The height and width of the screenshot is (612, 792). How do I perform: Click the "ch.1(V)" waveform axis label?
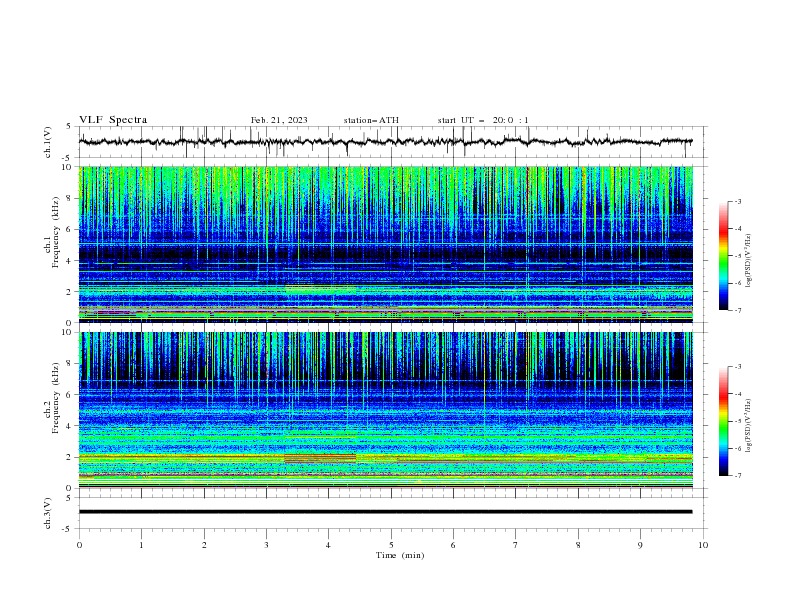click(47, 142)
